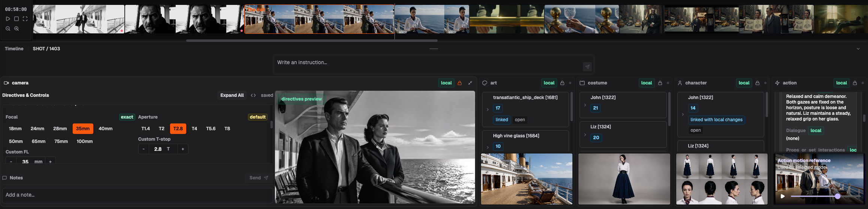Image resolution: width=868 pixels, height=209 pixels.
Task: Expand the costume John [1322] entry
Action: (585, 105)
